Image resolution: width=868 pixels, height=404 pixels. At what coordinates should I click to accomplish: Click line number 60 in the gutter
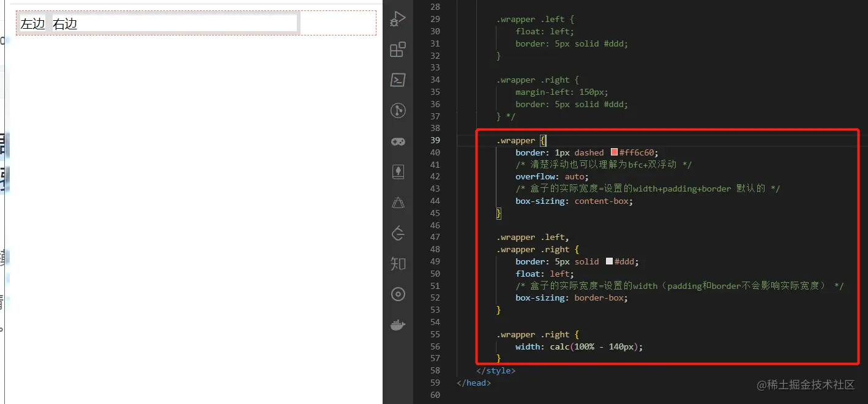[x=435, y=395]
